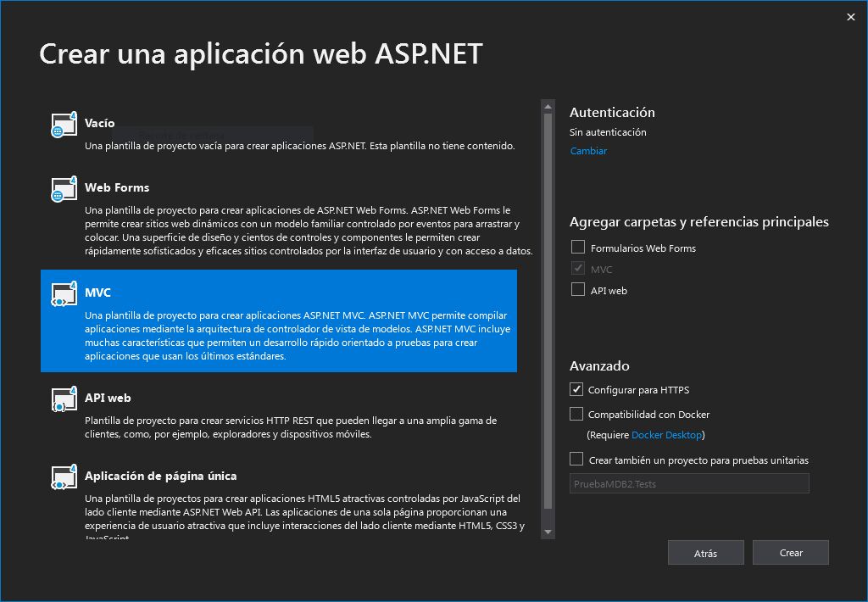Click the Cambiar authentication link
Image resolution: width=868 pixels, height=602 pixels.
click(x=588, y=151)
